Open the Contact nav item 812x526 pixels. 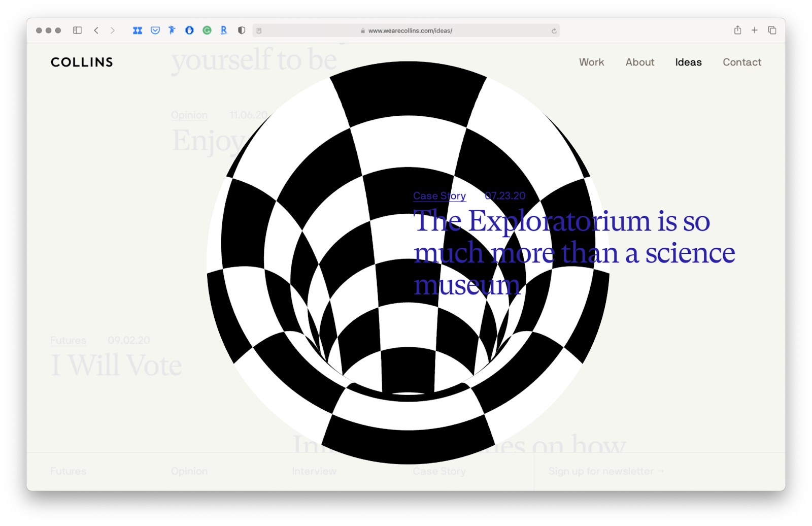pyautogui.click(x=742, y=62)
